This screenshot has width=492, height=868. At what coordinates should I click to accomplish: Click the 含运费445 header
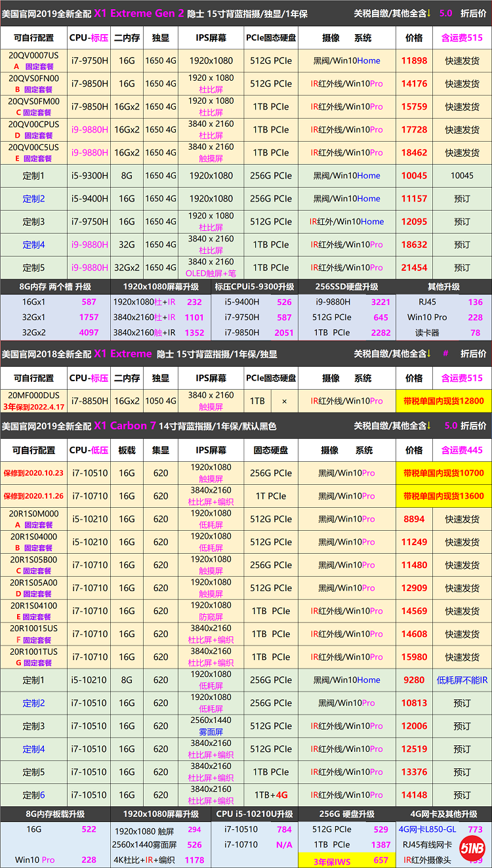pos(462,450)
